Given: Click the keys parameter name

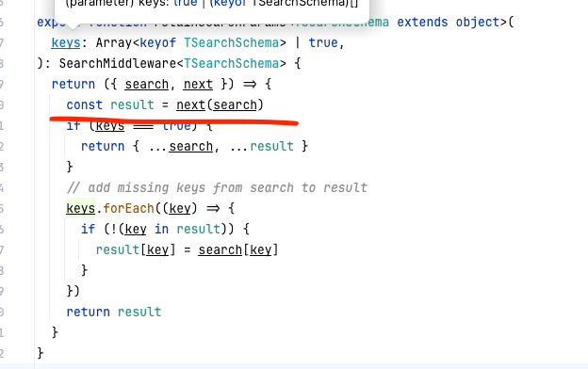Looking at the screenshot, I should pyautogui.click(x=66, y=43).
